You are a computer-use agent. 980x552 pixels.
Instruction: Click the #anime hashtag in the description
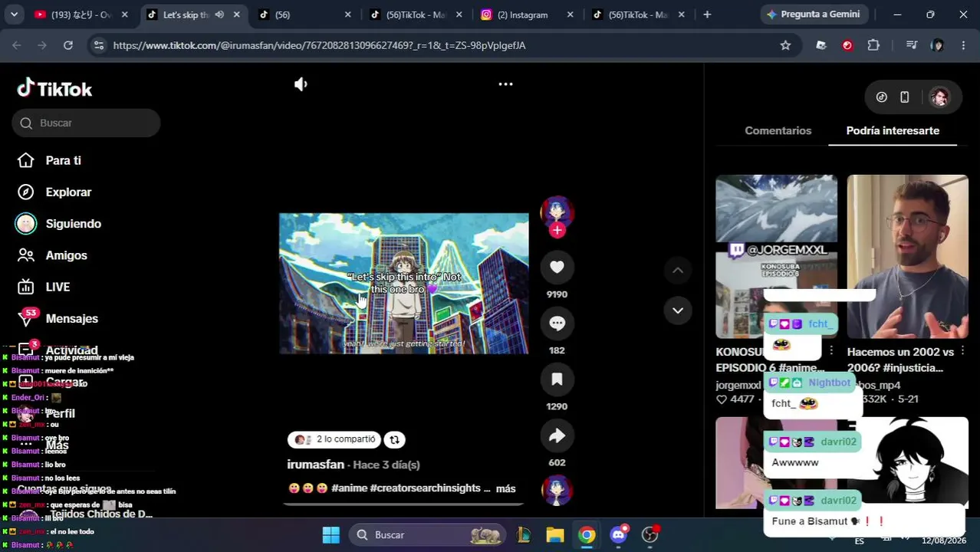coord(349,488)
